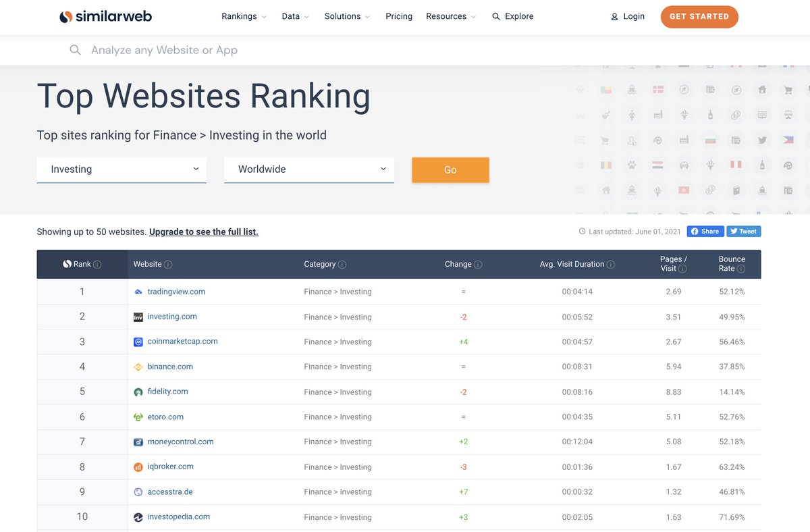Click info icon next to Website header
Image resolution: width=810 pixels, height=532 pixels.
(168, 265)
